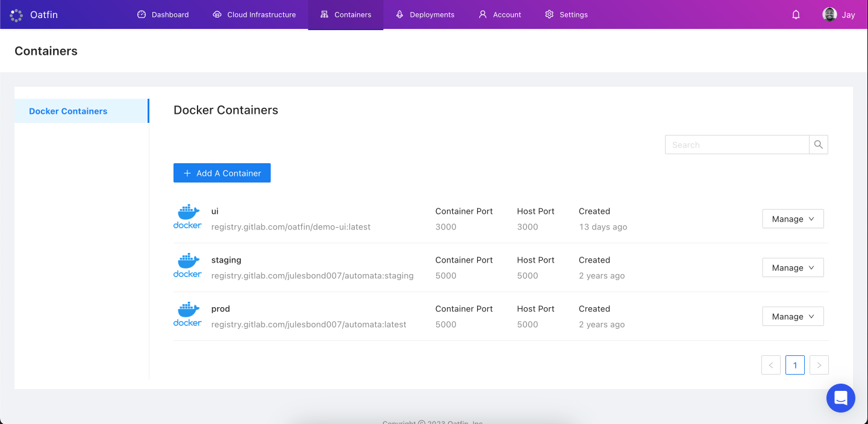The height and width of the screenshot is (424, 868).
Task: Click registry.gitlab.com/julesbond007/automata:staging image path
Action: pos(313,276)
